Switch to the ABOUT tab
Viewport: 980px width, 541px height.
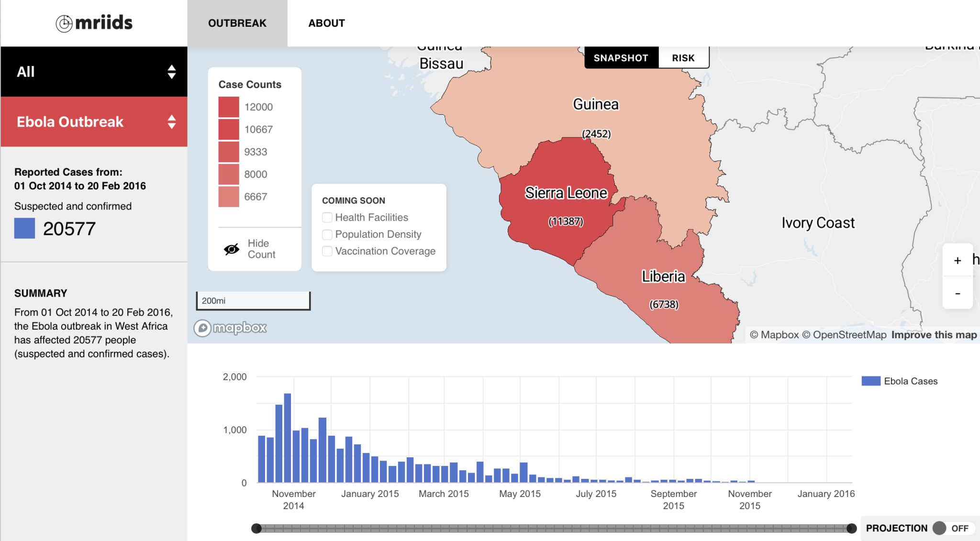click(x=326, y=22)
